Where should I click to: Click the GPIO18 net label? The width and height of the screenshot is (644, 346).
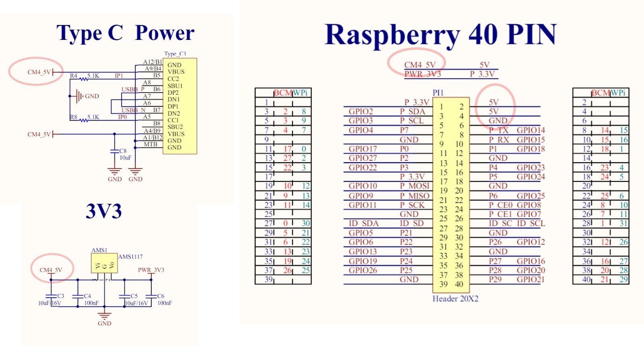coord(531,149)
